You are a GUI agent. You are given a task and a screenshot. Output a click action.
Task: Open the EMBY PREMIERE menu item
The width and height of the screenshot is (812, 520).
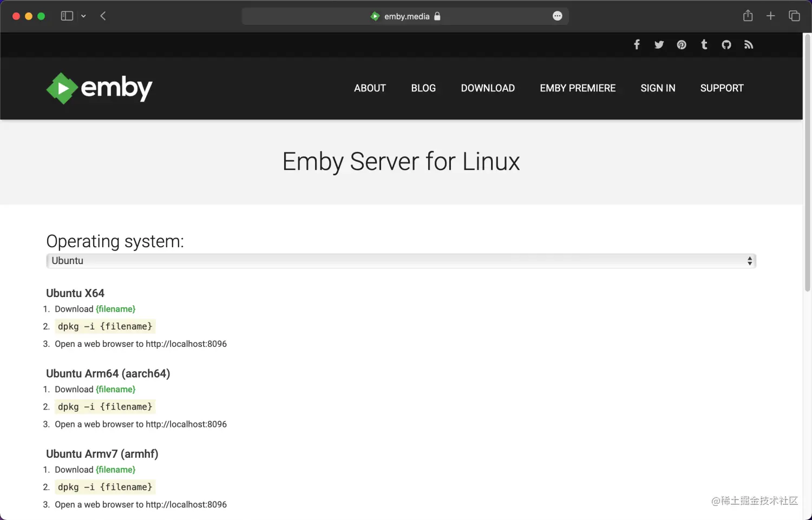(x=578, y=88)
